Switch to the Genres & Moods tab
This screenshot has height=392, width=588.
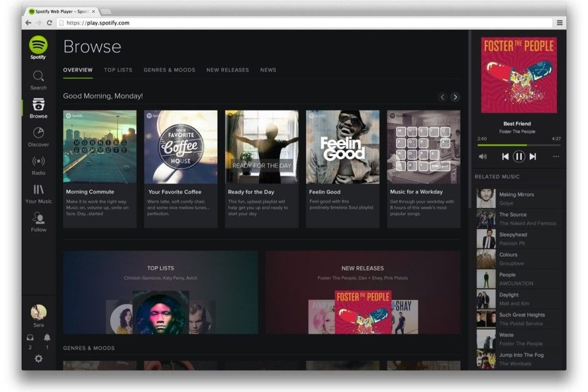coord(170,70)
